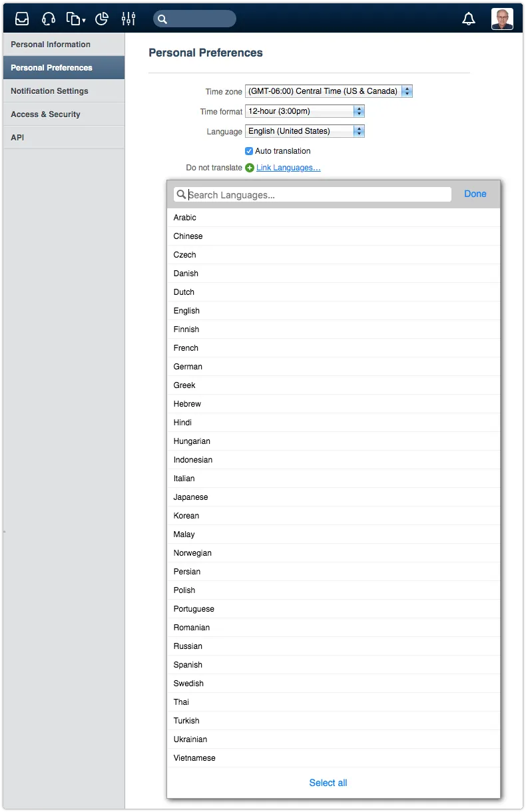Choose Swedish in the language list
The image size is (526, 812).
pyautogui.click(x=334, y=684)
